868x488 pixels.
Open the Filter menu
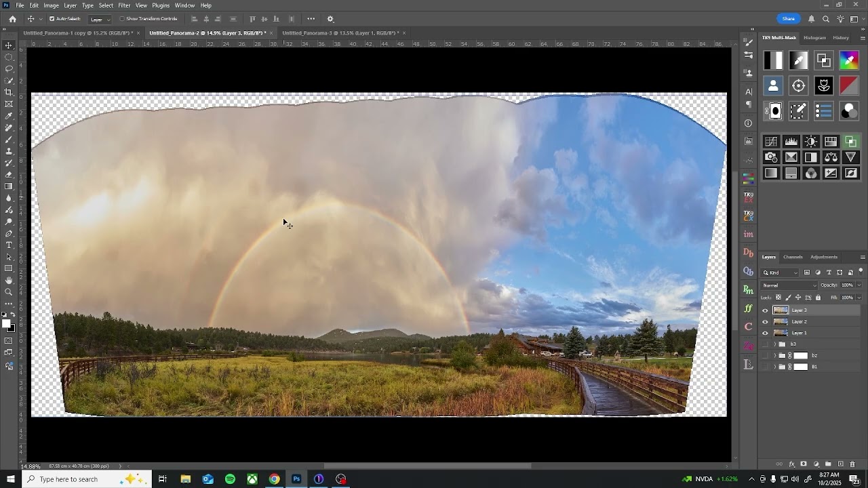pos(124,5)
